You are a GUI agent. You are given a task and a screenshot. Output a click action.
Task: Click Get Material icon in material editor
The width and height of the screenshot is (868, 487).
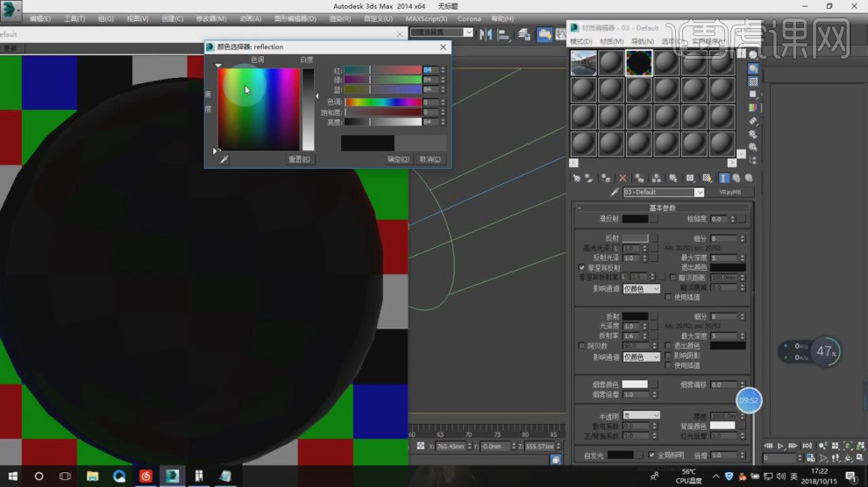pyautogui.click(x=576, y=178)
